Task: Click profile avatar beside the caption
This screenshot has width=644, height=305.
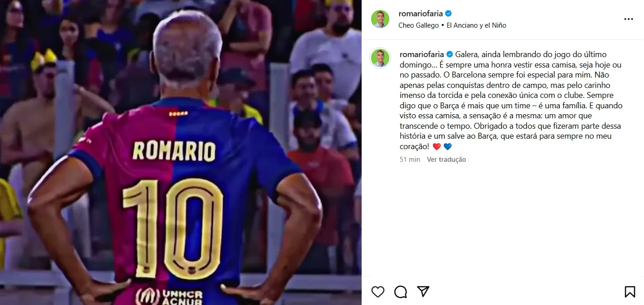Action: [380, 58]
